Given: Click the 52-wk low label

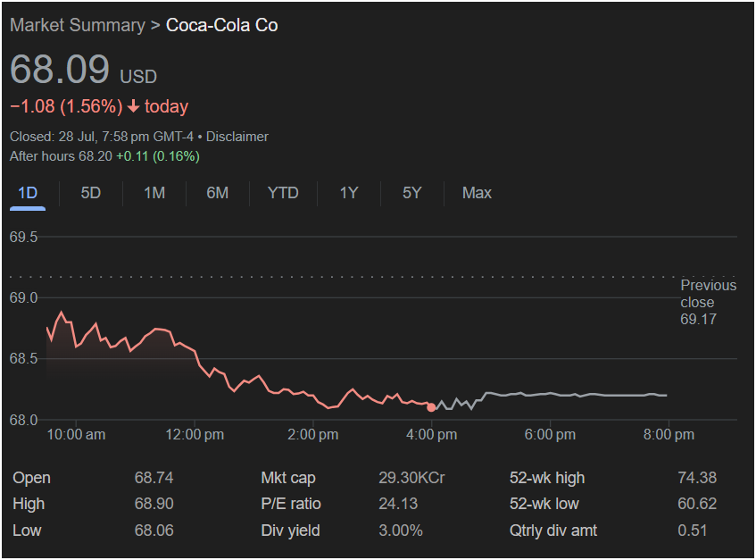Looking at the screenshot, I should click(544, 504).
